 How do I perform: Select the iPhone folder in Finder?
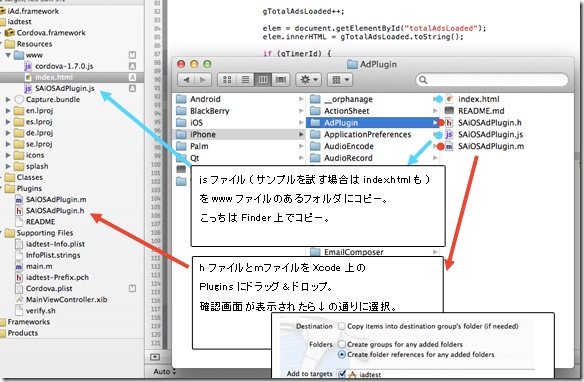[x=239, y=134]
